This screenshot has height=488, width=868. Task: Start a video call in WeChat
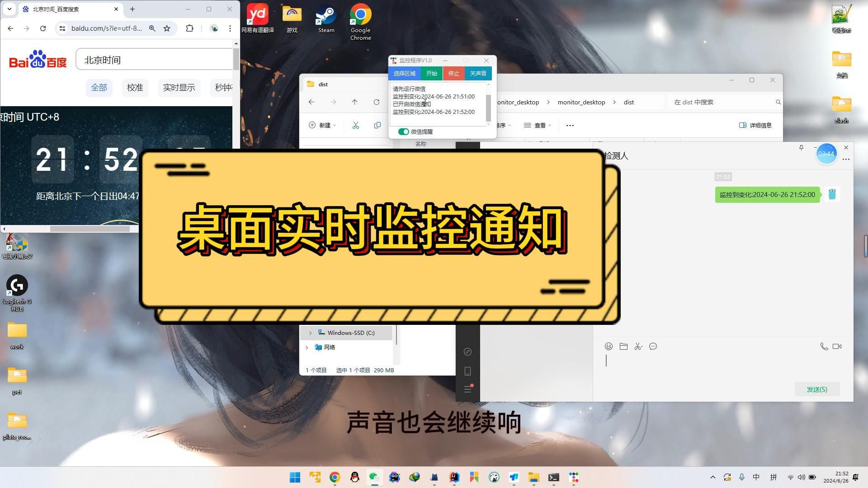pyautogui.click(x=837, y=347)
